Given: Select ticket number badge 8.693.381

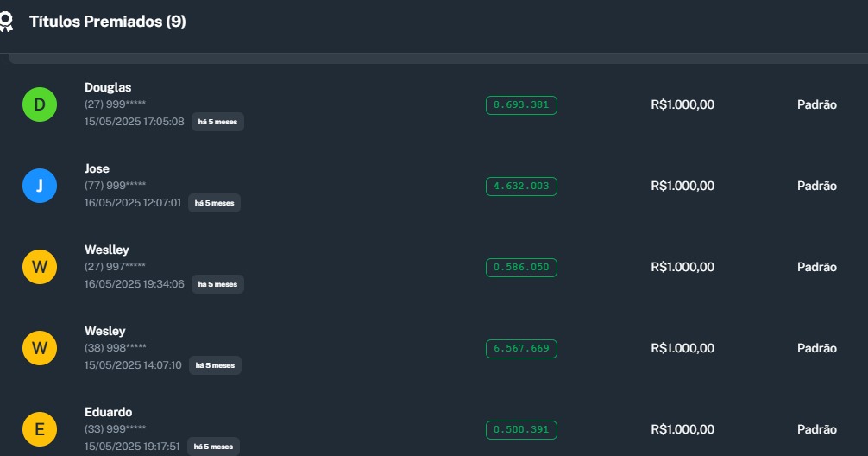Looking at the screenshot, I should [x=521, y=105].
